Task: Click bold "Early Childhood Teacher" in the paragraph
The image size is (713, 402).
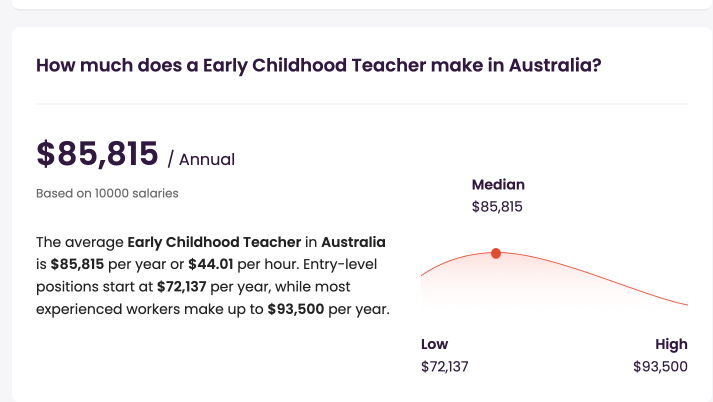Action: coord(214,243)
